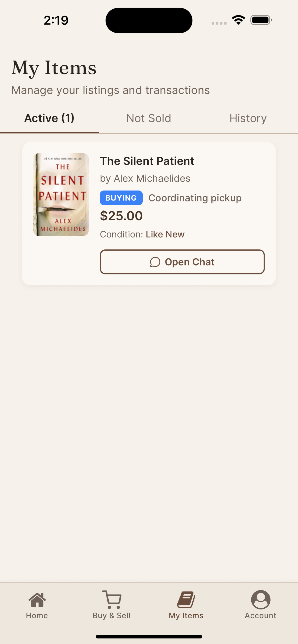This screenshot has width=298, height=644.
Task: Switch to the Active (1) tab
Action: (49, 118)
